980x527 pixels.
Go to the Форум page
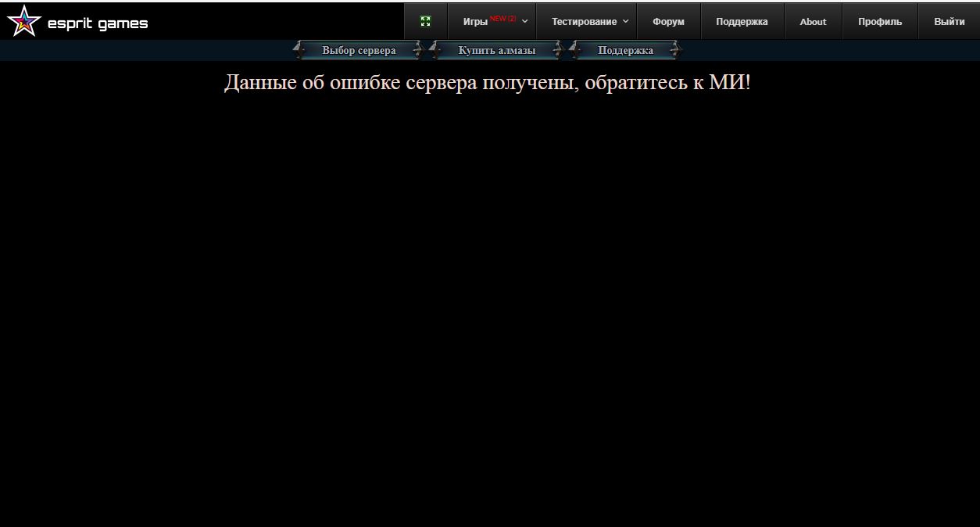click(x=668, y=21)
